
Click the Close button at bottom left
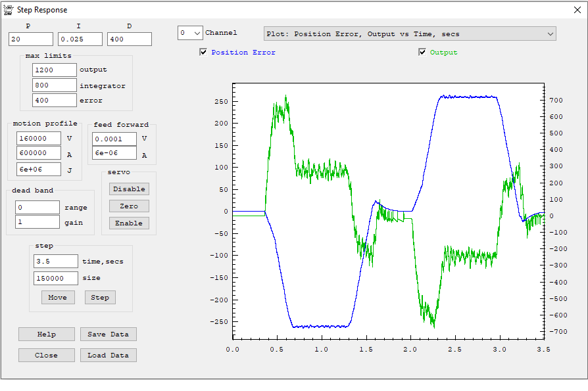click(47, 356)
